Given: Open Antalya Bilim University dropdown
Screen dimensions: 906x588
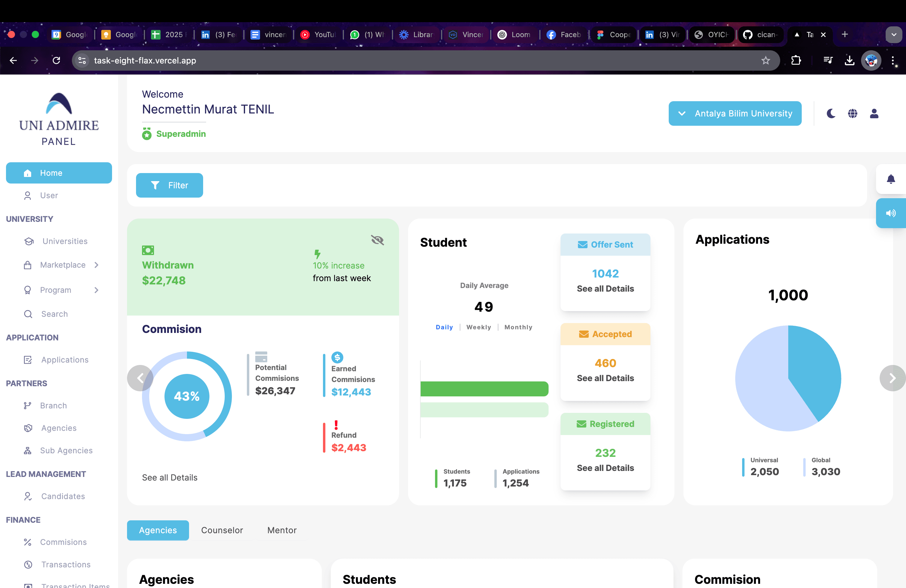Looking at the screenshot, I should click(x=735, y=113).
